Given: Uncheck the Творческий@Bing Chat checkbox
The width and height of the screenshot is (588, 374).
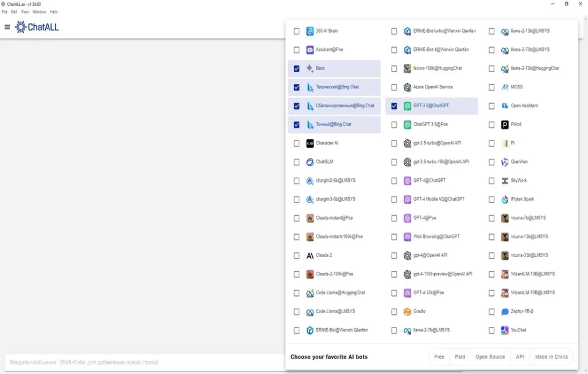Looking at the screenshot, I should (x=297, y=87).
